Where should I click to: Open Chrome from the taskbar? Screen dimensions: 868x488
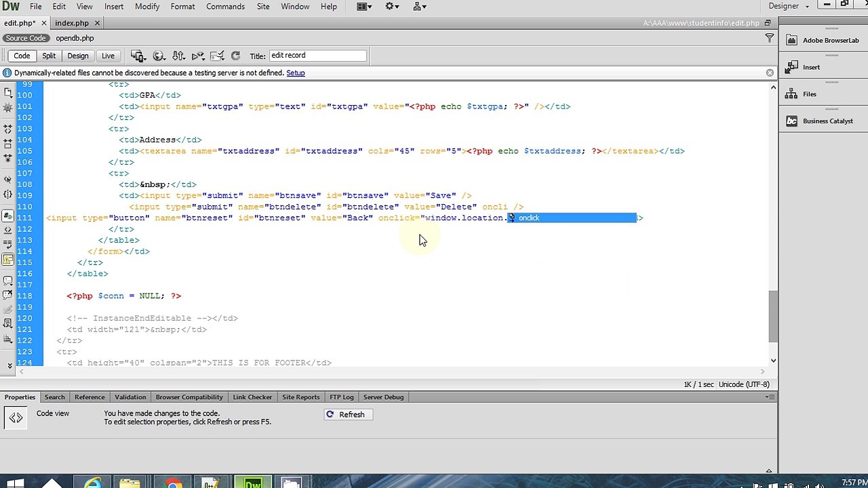point(173,483)
